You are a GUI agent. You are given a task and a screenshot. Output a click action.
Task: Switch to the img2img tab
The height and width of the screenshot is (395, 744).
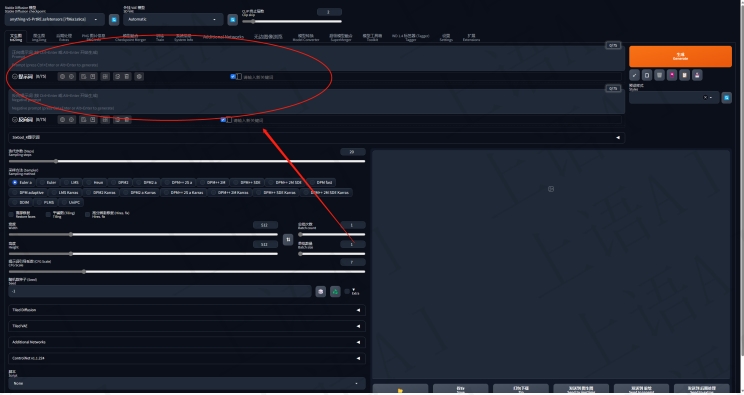tap(39, 38)
